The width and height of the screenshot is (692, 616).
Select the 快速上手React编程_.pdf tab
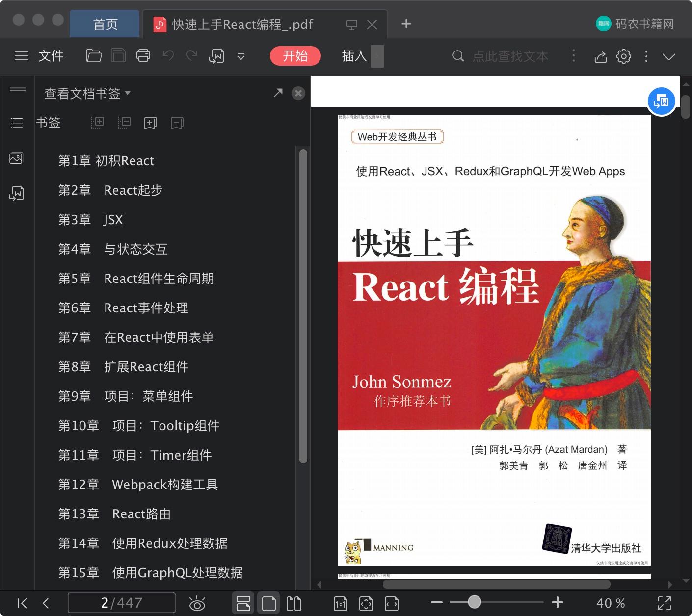(243, 24)
